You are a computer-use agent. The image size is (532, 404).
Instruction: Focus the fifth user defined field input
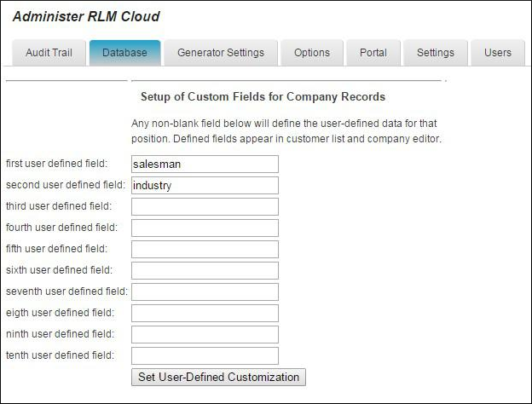205,249
